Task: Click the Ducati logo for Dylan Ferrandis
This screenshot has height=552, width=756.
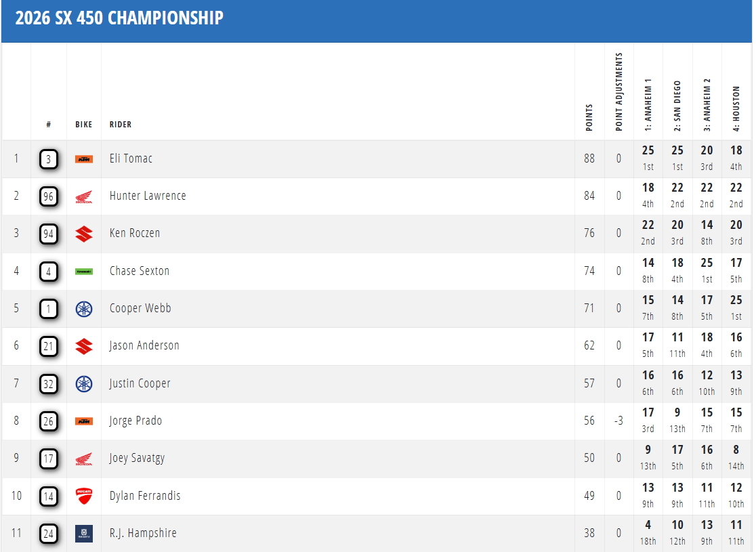Action: (x=84, y=496)
